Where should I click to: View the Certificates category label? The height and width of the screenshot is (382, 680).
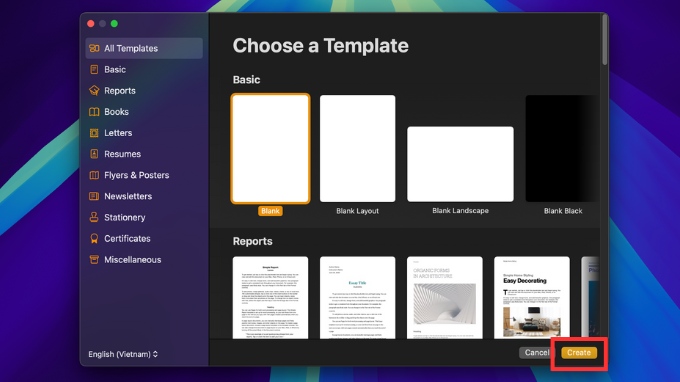127,238
